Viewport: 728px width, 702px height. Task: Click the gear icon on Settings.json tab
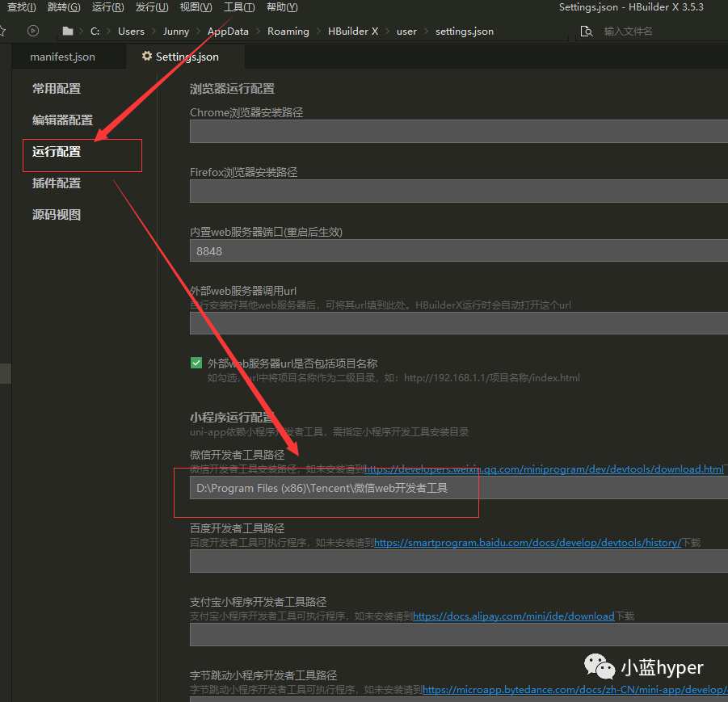point(146,57)
